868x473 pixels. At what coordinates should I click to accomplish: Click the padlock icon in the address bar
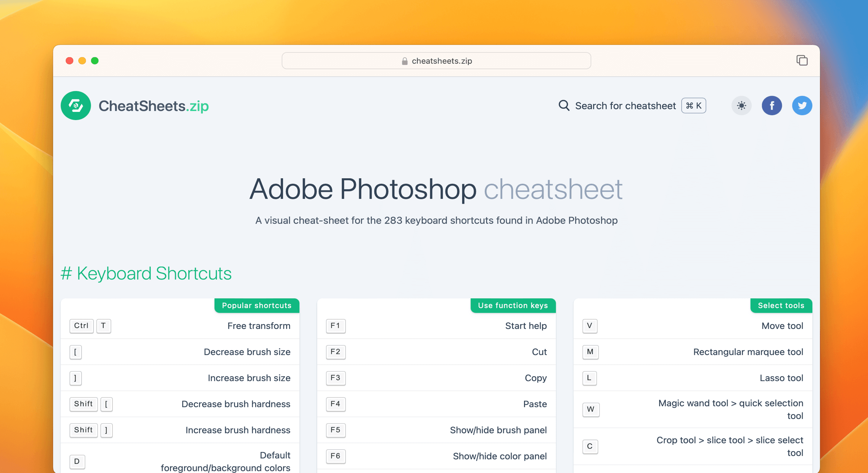(404, 61)
